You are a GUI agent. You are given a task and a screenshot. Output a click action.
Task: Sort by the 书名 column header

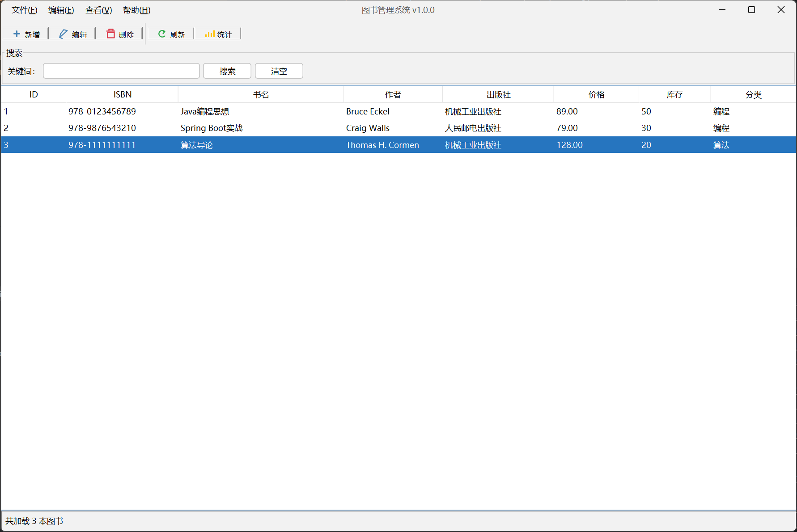261,94
